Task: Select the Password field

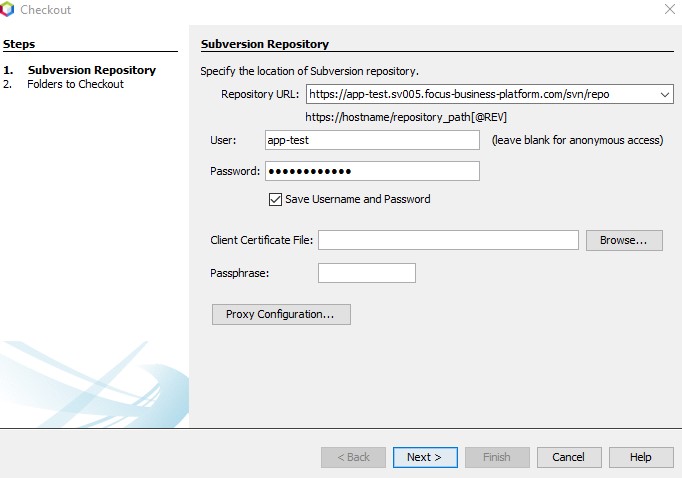Action: (372, 171)
